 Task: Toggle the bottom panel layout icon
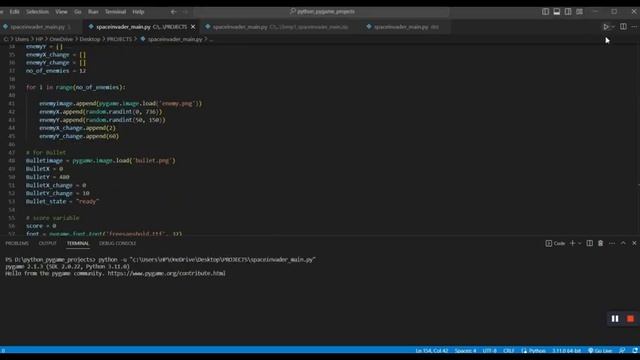pyautogui.click(x=557, y=12)
